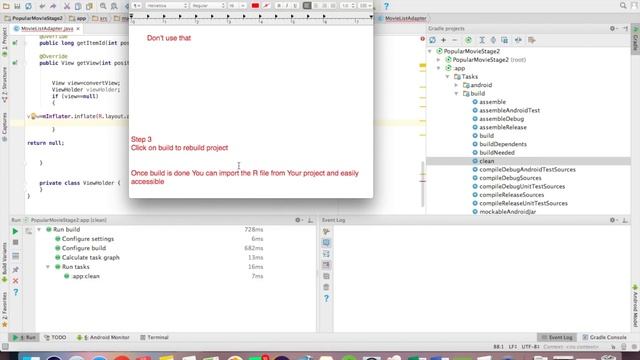Toggle italic in the text editor toolbar
Image resolution: width=640 pixels, height=360 pixels.
click(287, 6)
